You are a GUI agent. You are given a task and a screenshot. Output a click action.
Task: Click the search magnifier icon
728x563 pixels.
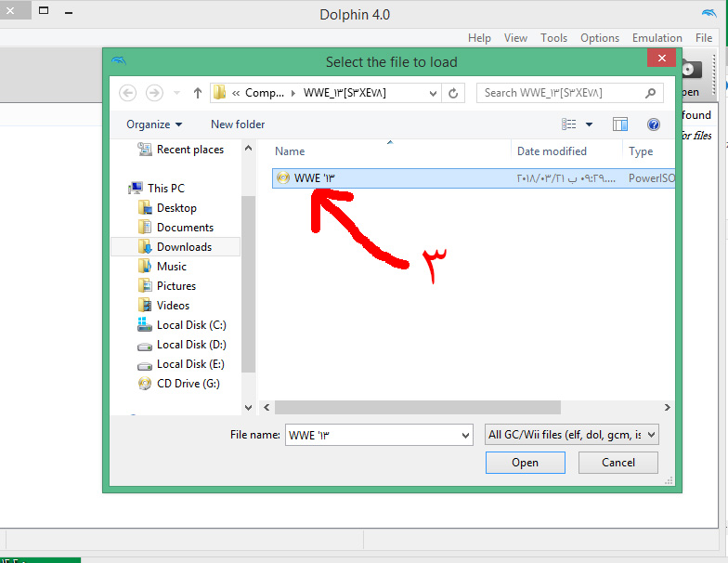pyautogui.click(x=650, y=93)
